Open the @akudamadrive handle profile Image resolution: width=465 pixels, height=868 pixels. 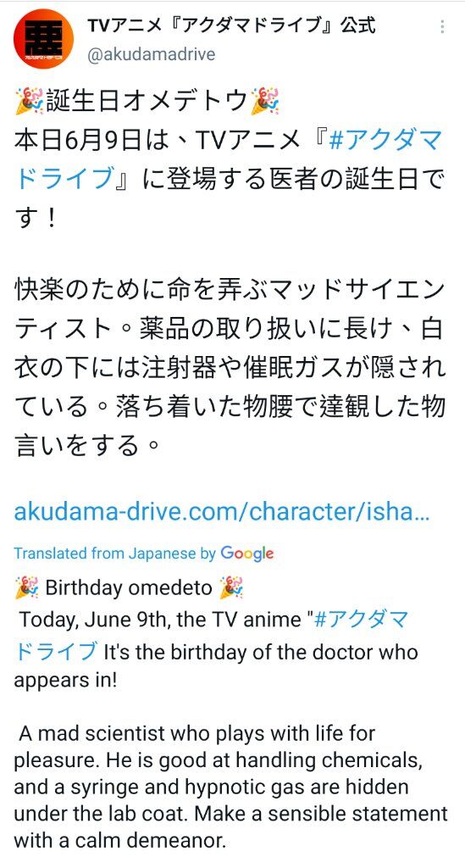click(152, 54)
